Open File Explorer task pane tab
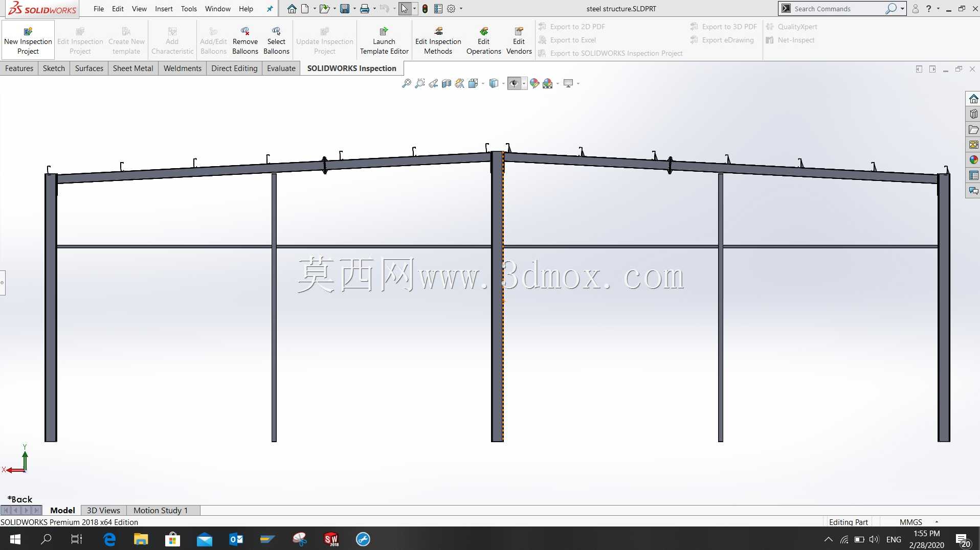The height and width of the screenshot is (550, 980). point(973,129)
